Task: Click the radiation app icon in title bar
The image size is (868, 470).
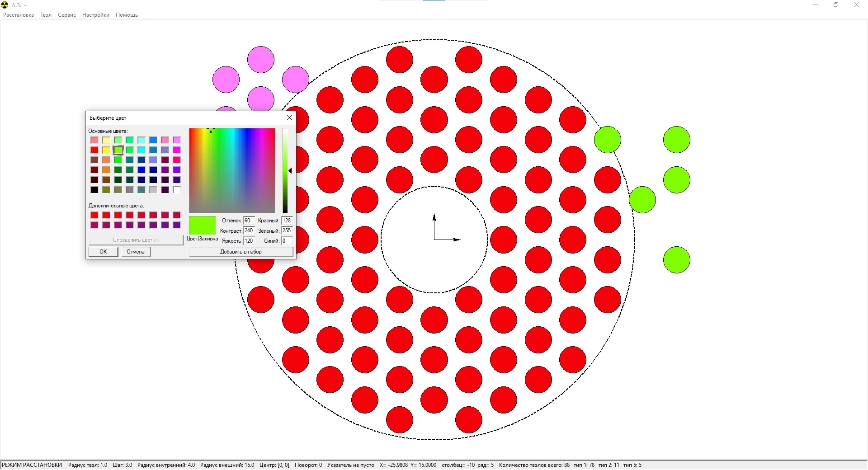Action: [x=5, y=5]
